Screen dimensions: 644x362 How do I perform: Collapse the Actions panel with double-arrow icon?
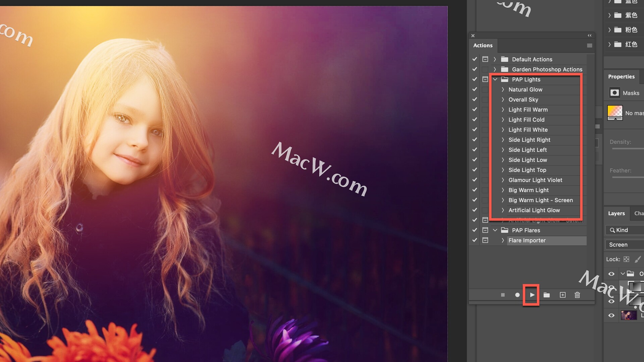tap(589, 36)
